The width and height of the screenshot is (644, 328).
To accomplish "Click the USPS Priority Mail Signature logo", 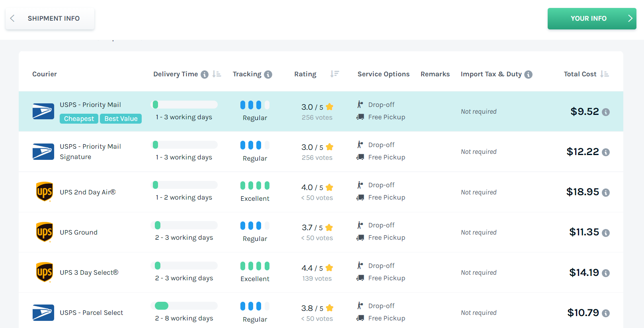I will [x=43, y=151].
